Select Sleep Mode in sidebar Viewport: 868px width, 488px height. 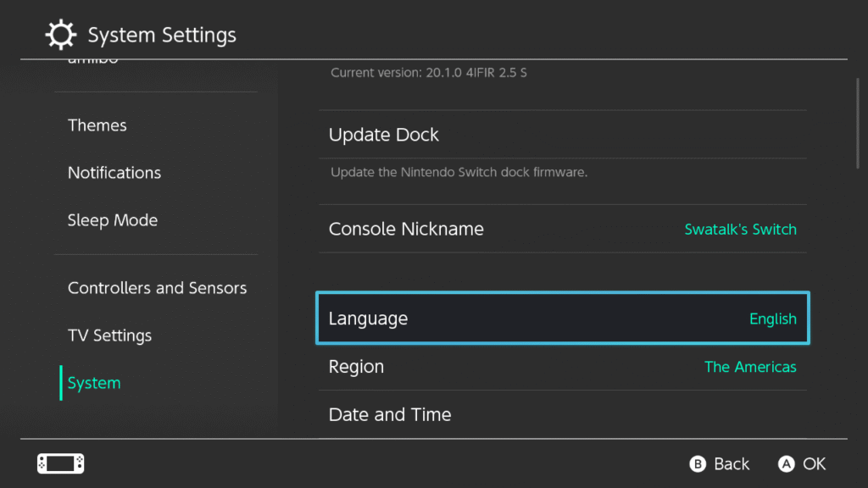pos(113,220)
